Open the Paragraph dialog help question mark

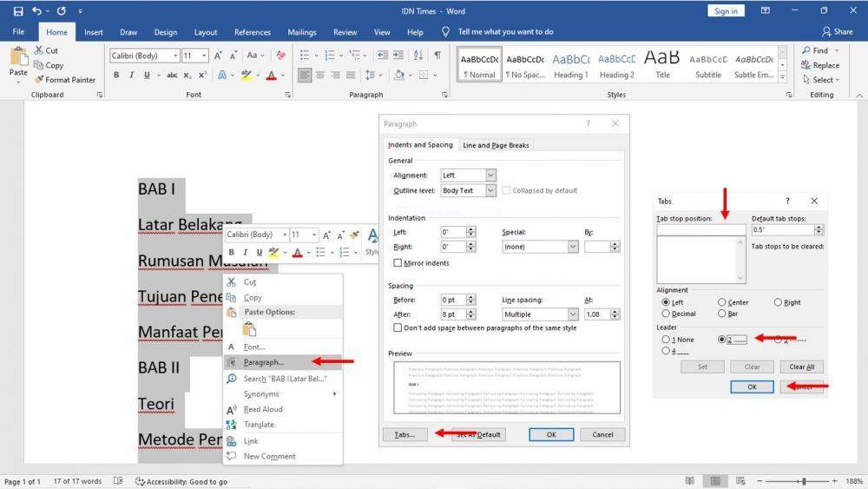(589, 123)
